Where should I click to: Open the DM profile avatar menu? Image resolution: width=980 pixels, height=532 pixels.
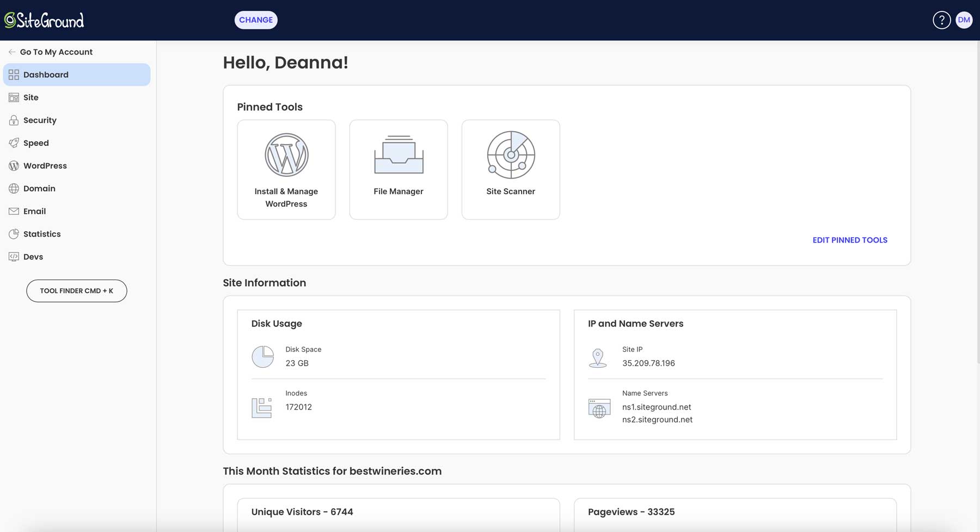[x=964, y=20]
